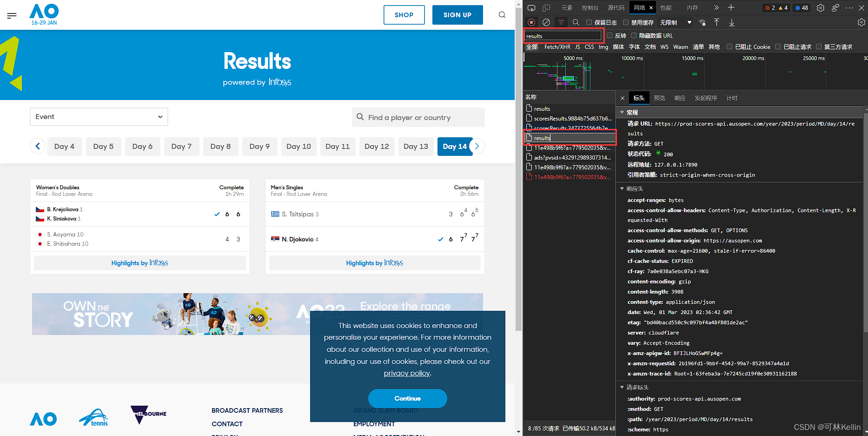Go to next days arrow
This screenshot has width=868, height=436.
pyautogui.click(x=477, y=146)
